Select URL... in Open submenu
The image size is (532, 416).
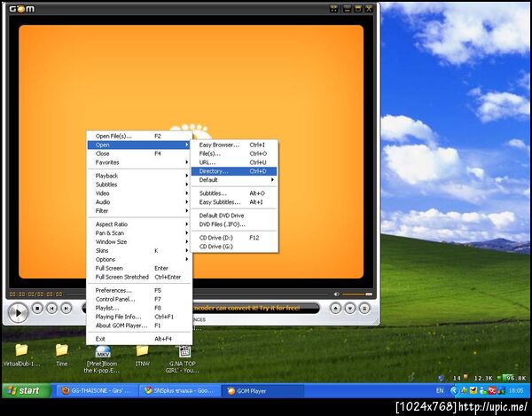pos(234,162)
